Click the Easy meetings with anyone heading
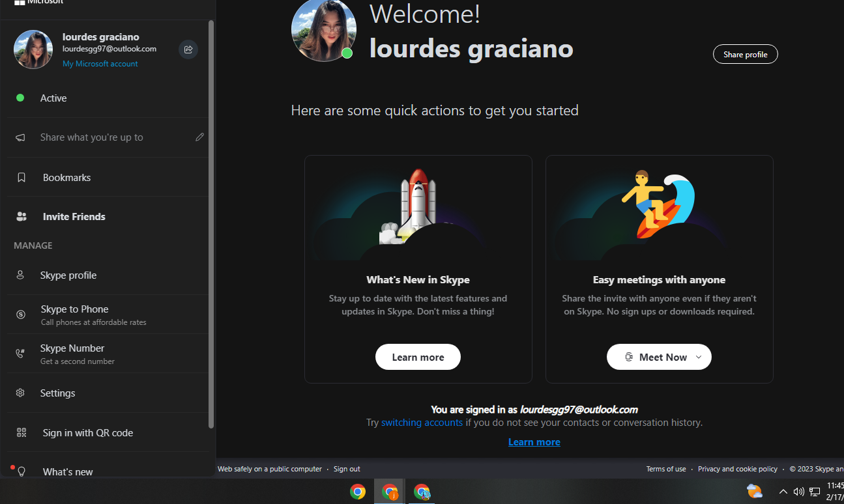 pyautogui.click(x=659, y=279)
